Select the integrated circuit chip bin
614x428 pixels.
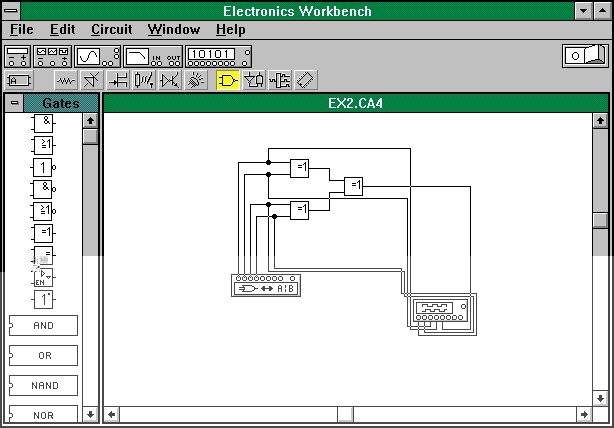306,80
